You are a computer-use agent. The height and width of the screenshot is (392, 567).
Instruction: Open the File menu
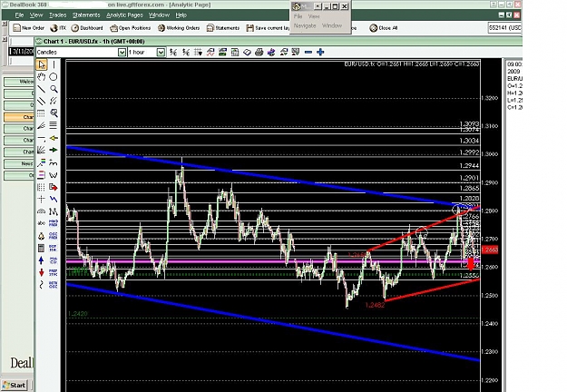(x=19, y=15)
